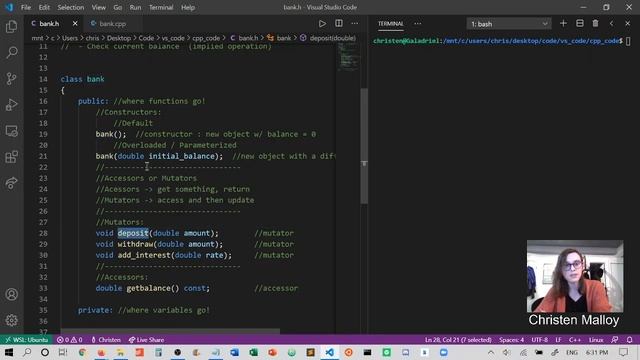Click the terminal panel chevron arrow
Viewport: 640px width, 360px height.
[x=611, y=24]
